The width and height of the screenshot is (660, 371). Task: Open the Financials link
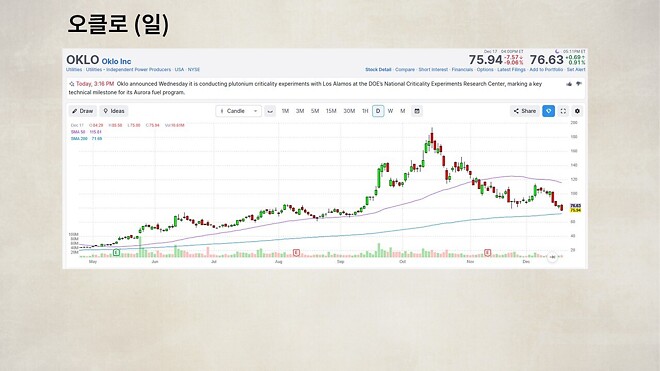point(462,69)
